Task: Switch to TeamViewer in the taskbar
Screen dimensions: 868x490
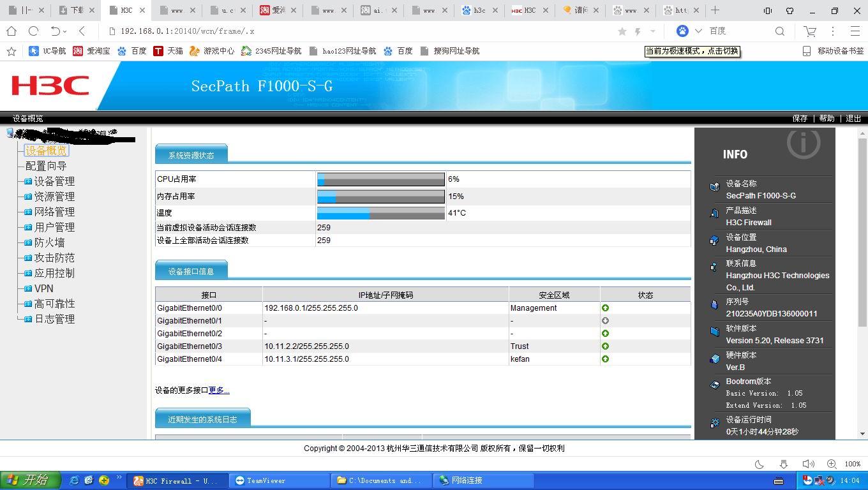Action: (x=280, y=480)
